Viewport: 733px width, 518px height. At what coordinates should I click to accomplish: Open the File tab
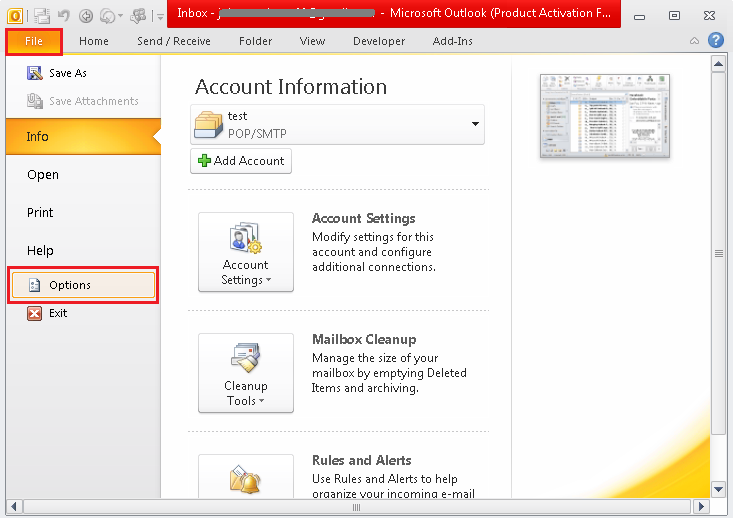34,41
